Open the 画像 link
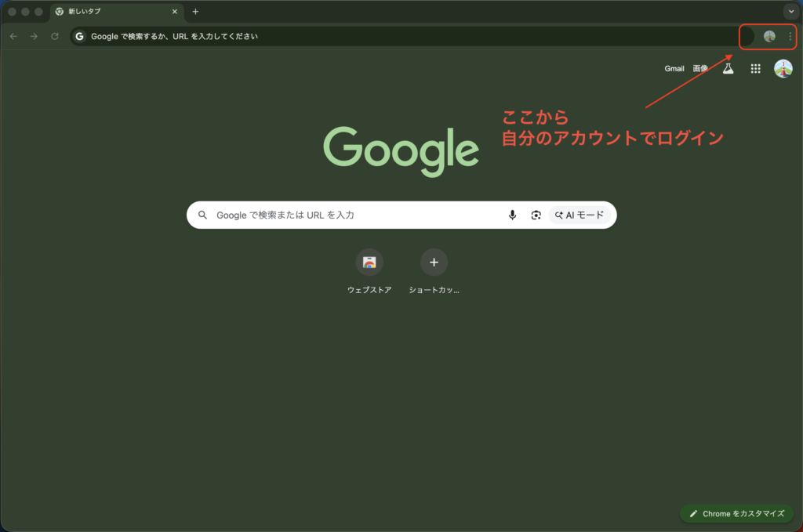803x532 pixels. click(699, 69)
